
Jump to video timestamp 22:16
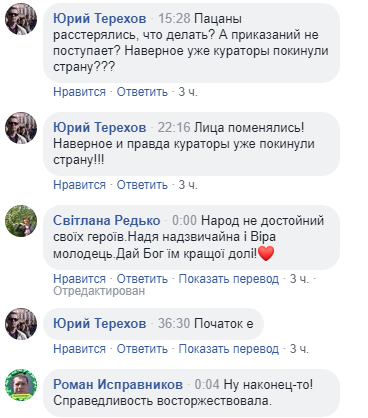click(x=174, y=127)
